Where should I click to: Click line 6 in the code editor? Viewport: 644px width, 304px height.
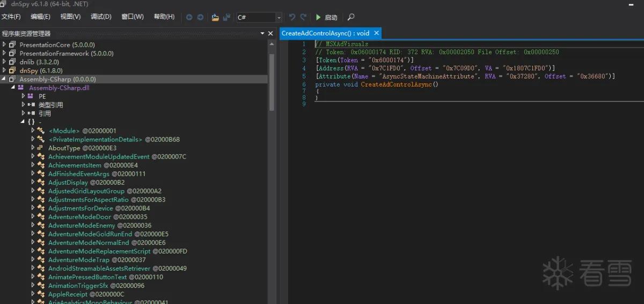click(x=377, y=84)
